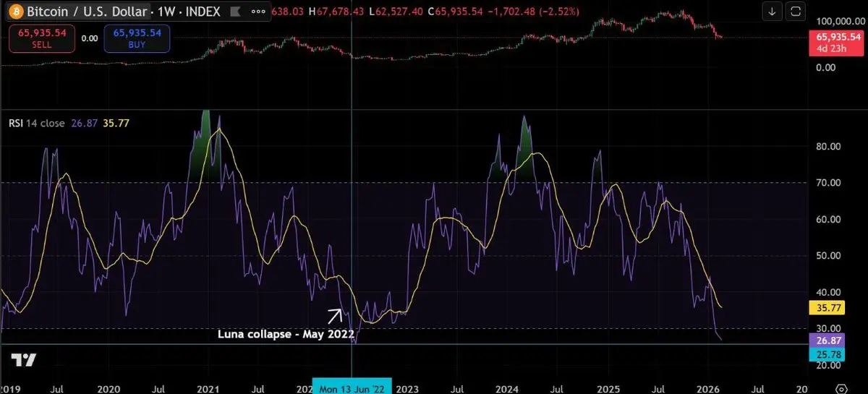Click the red 65,935.54 countdown price label
The height and width of the screenshot is (394, 868).
pos(838,43)
